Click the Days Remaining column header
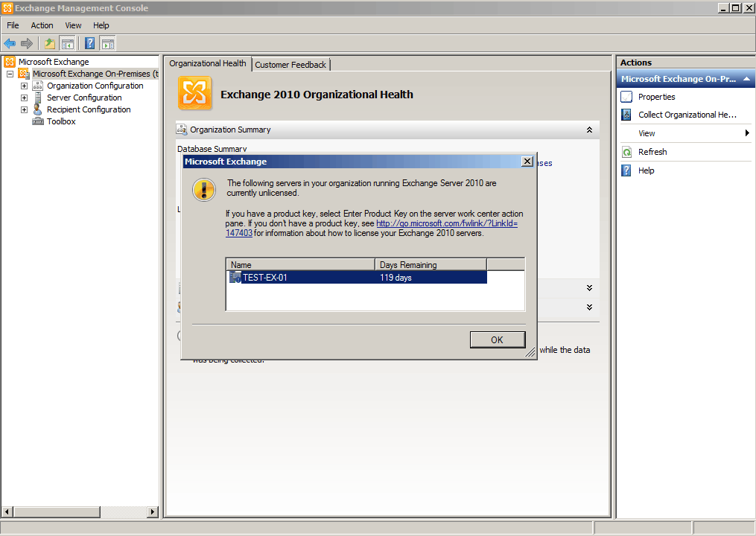The image size is (756, 536). pos(431,264)
